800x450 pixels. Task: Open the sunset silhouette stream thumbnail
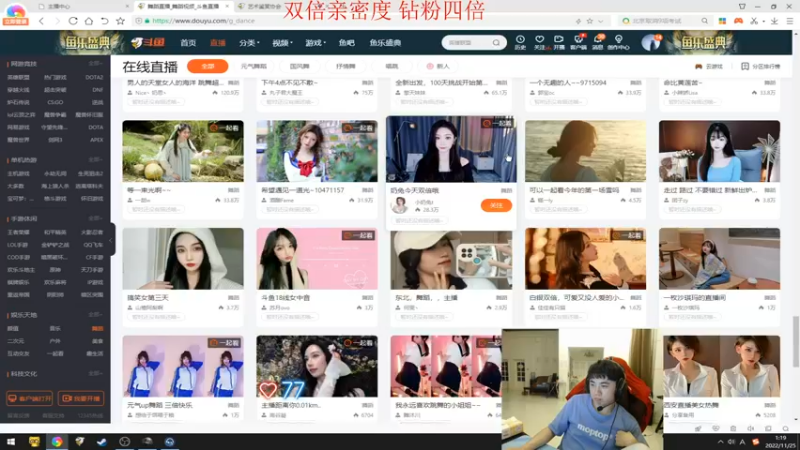[585, 151]
